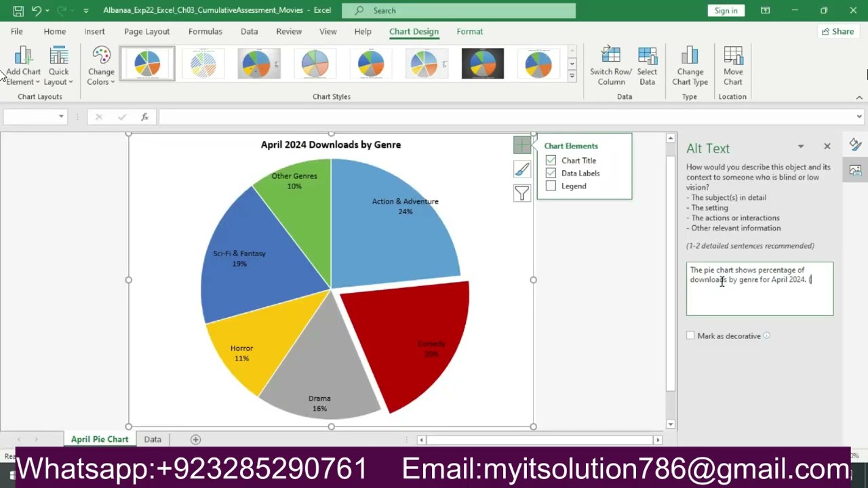868x488 pixels.
Task: Close the Alt Text pane
Action: (827, 146)
